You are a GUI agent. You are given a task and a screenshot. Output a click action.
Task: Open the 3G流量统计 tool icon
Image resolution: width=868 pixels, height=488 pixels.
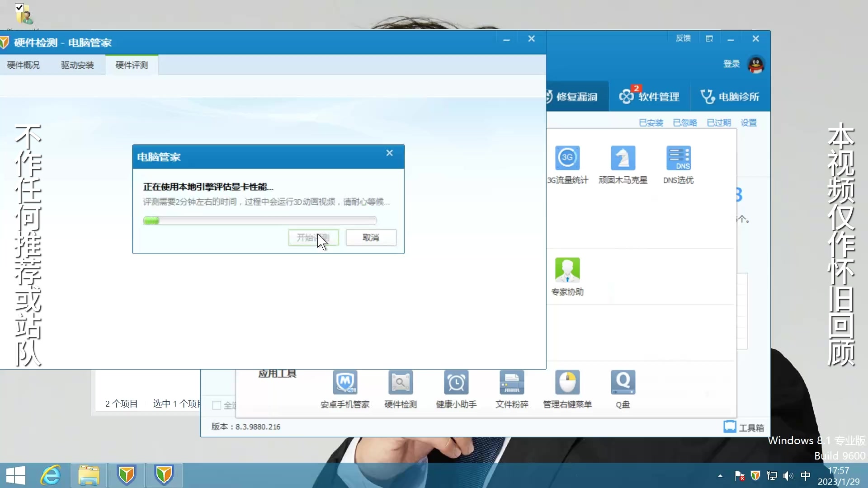tap(567, 158)
